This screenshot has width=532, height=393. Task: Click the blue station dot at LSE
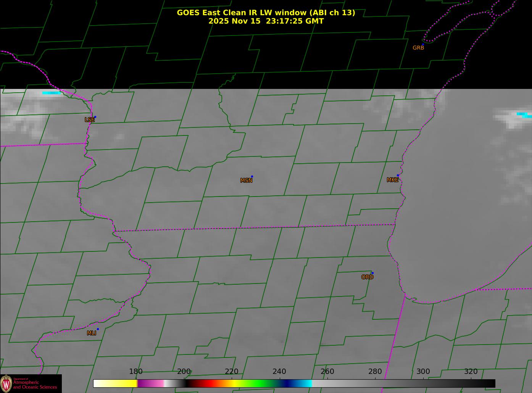(x=95, y=117)
